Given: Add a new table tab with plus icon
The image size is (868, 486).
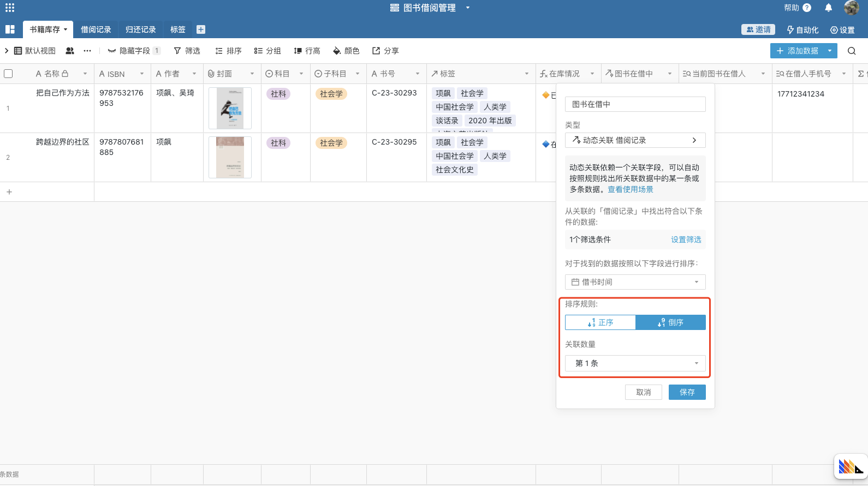Looking at the screenshot, I should (x=201, y=29).
